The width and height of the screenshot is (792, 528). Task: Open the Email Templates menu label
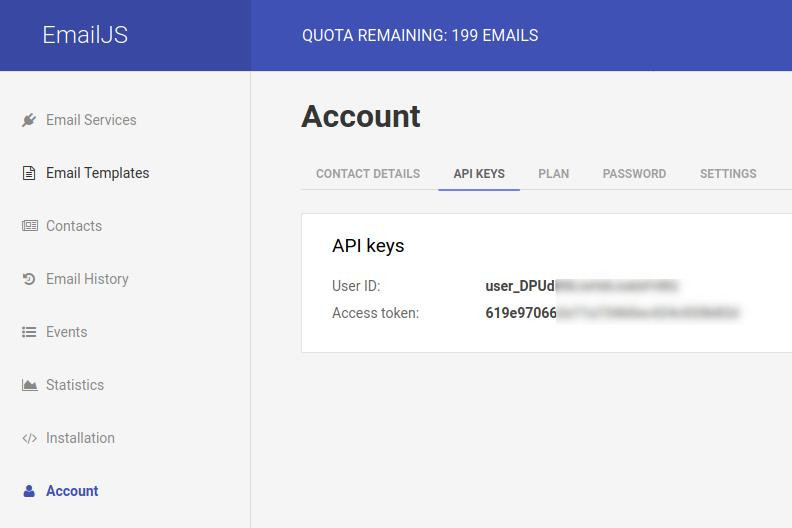pyautogui.click(x=97, y=173)
